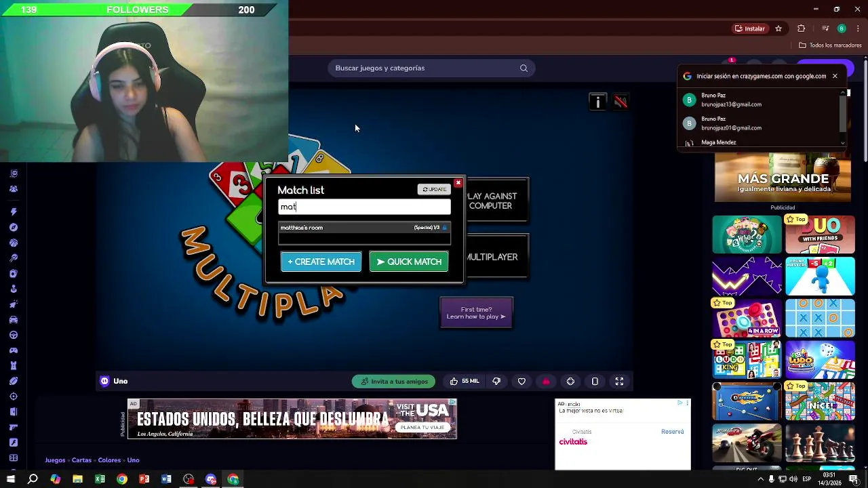Open Word from the taskbar
868x488 pixels.
[166, 479]
